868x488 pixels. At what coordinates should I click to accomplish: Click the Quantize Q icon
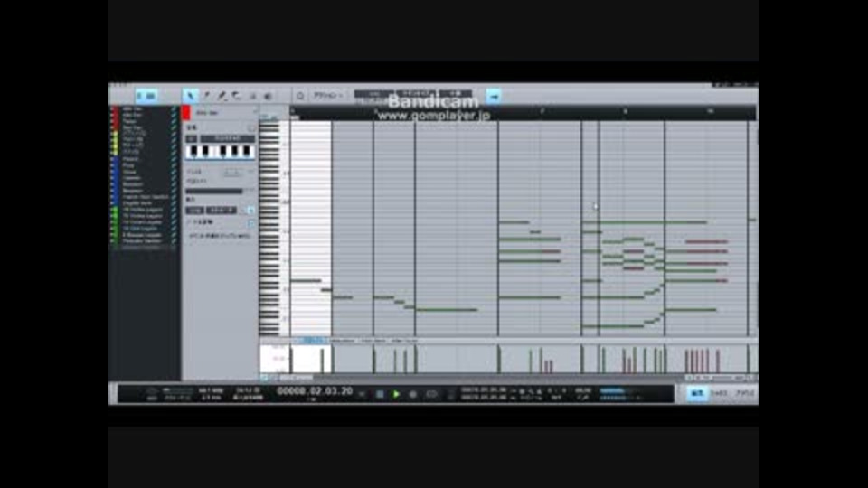pos(300,96)
